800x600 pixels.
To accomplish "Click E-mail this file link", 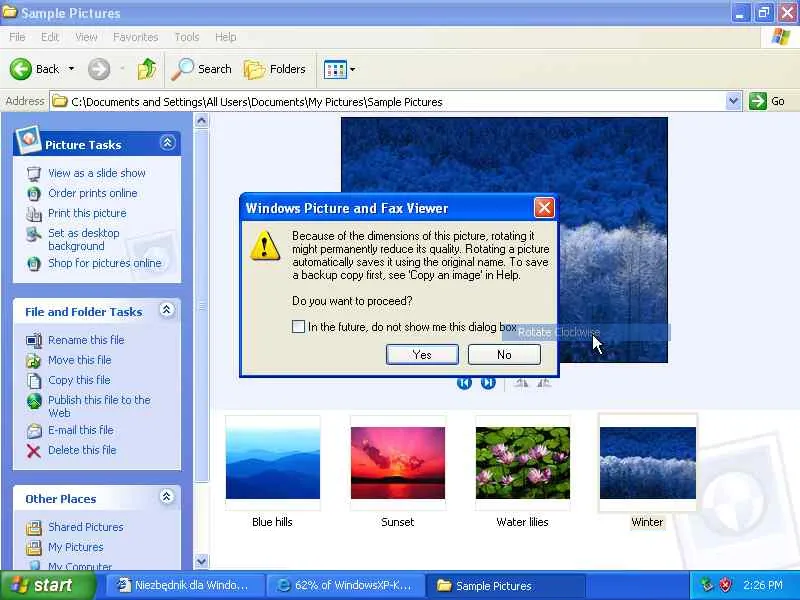I will pos(81,430).
